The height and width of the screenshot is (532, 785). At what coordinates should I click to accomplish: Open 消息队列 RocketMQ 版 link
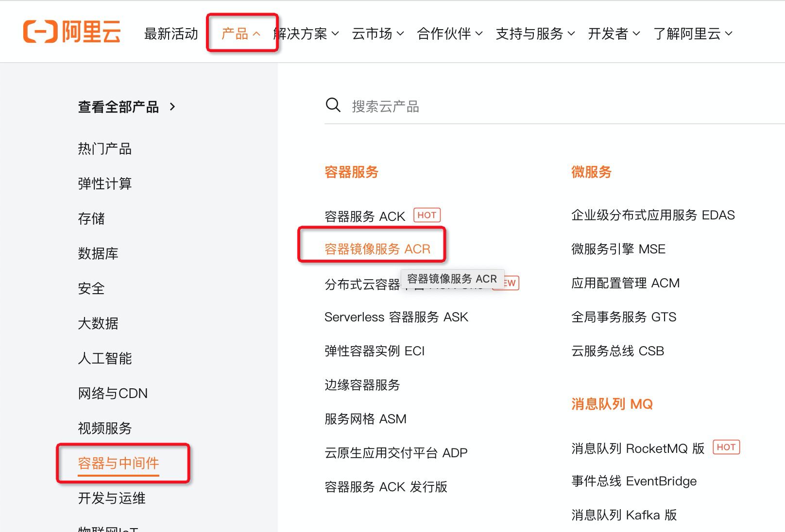638,448
